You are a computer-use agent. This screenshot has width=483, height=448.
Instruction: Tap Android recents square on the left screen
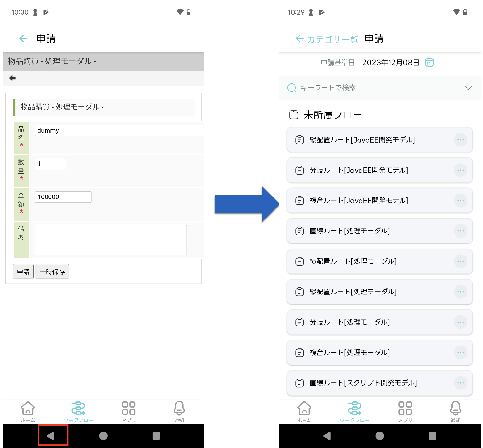156,436
